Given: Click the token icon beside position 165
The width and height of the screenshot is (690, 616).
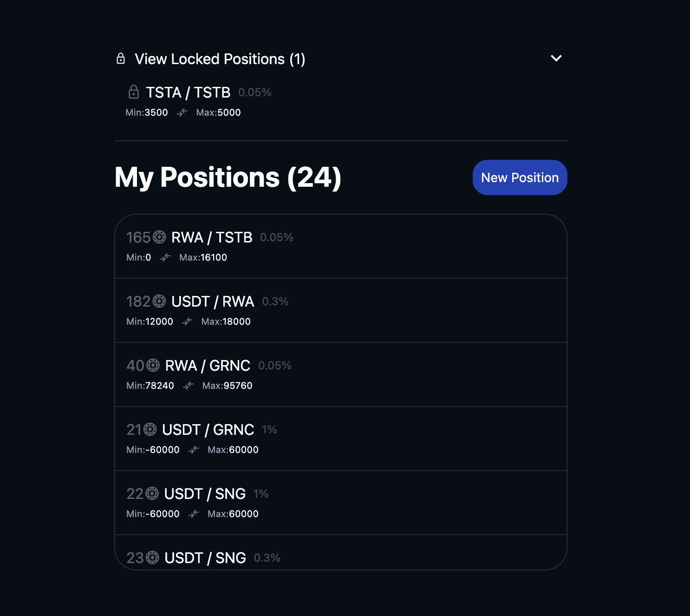Looking at the screenshot, I should [159, 237].
